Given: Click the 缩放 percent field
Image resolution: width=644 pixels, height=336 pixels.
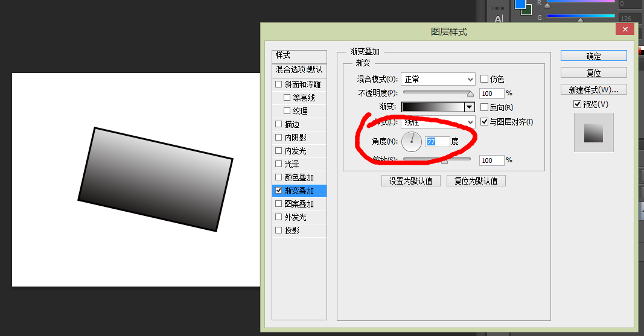Looking at the screenshot, I should click(492, 160).
